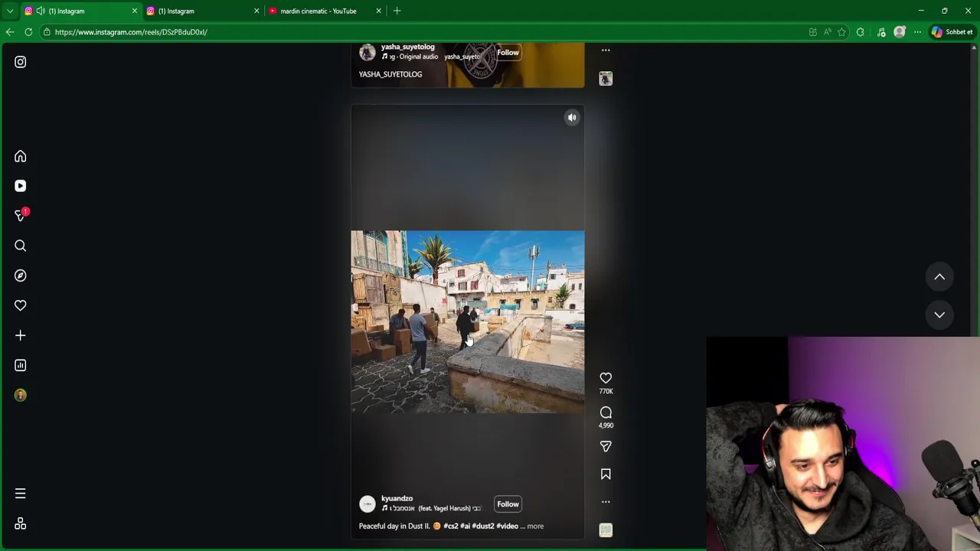This screenshot has width=980, height=551.
Task: Go to Home in Instagram sidebar
Action: [x=21, y=156]
